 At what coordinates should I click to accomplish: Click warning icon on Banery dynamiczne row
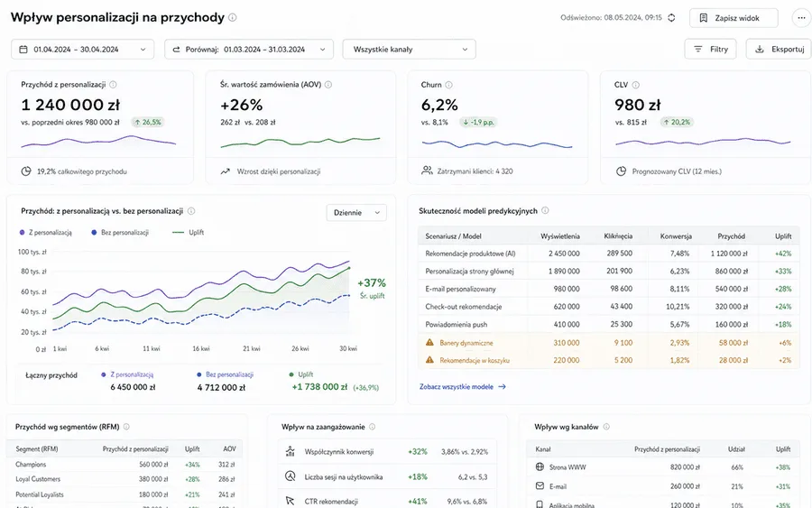click(429, 342)
